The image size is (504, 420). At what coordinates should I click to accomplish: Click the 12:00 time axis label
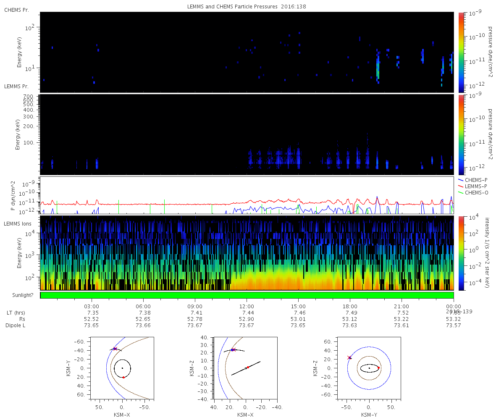[x=247, y=307]
